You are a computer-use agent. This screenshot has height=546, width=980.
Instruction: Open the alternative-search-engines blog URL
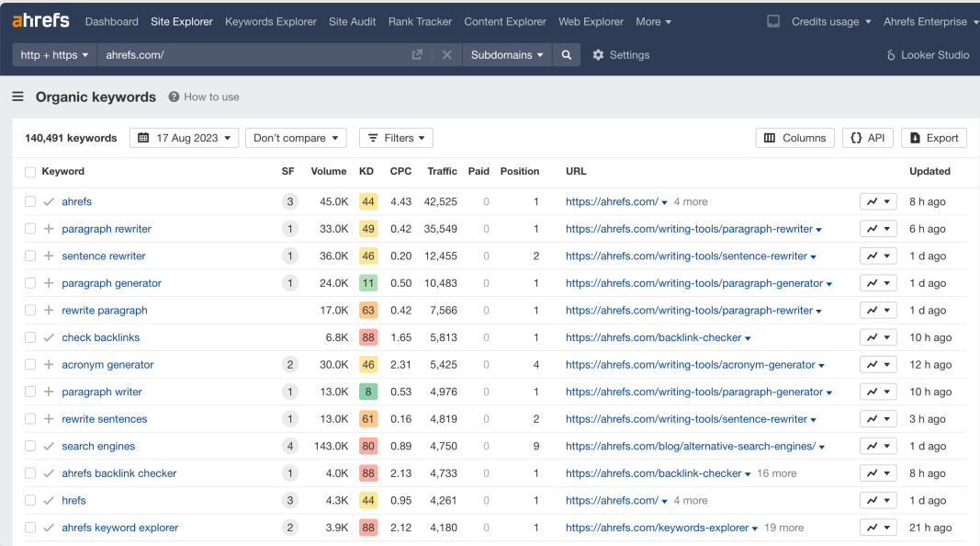click(x=691, y=446)
